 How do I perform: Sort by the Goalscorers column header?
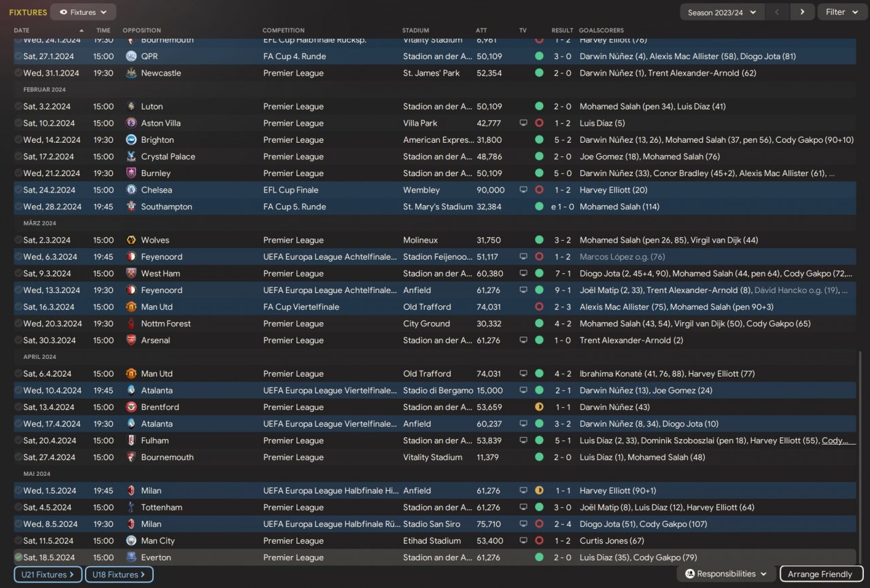coord(602,31)
